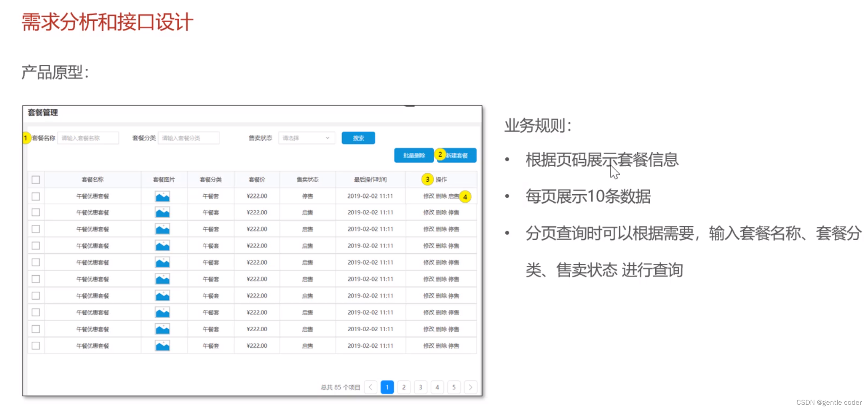Select page 4 in the pagination

tap(437, 387)
